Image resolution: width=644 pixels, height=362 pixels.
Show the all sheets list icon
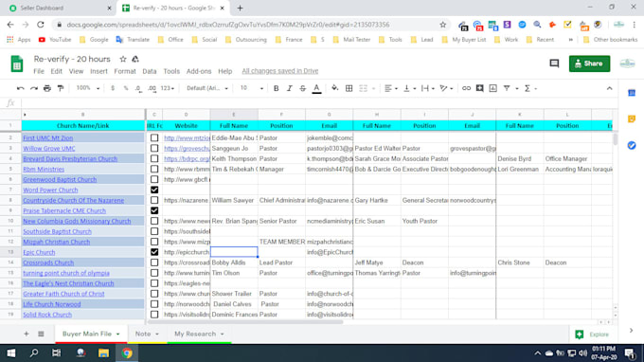click(x=41, y=334)
